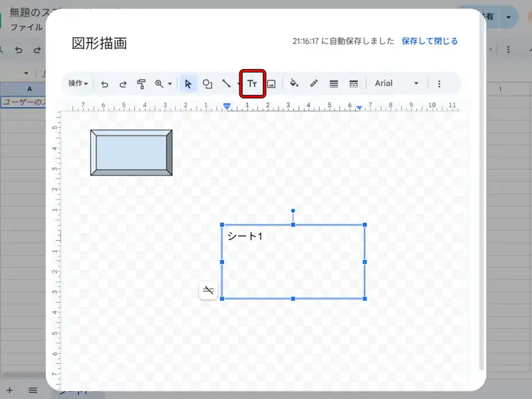Add a new sheet with plus button
The width and height of the screenshot is (532, 399).
click(9, 390)
